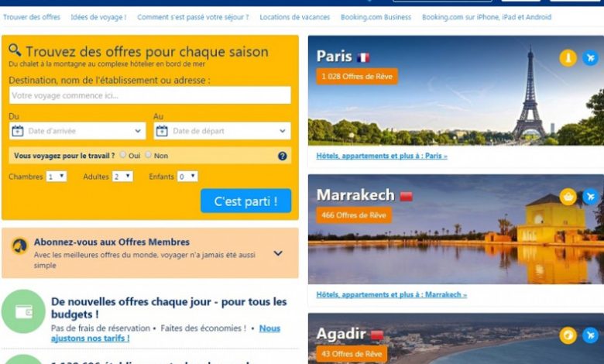
Task: Open link Hôtels, appartements et plus à Paris
Action: (382, 156)
